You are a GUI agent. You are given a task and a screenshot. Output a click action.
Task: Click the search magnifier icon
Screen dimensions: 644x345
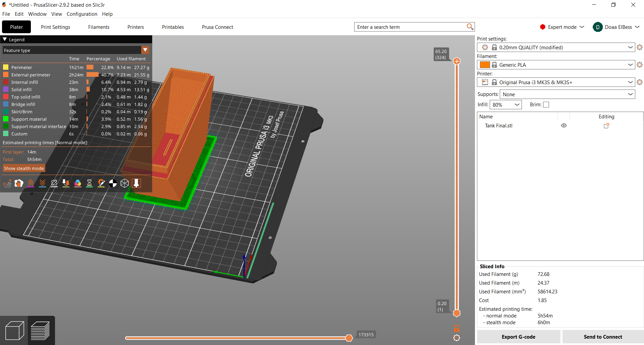point(470,27)
